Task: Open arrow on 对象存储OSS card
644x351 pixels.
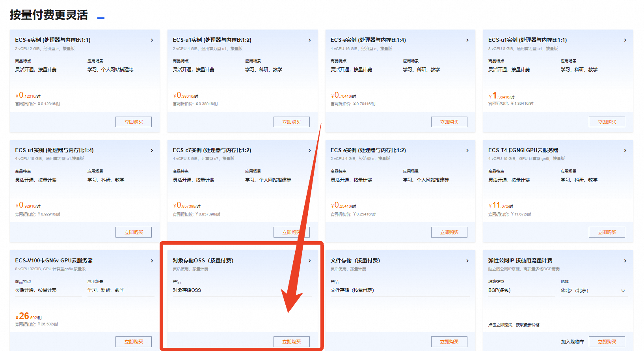Action: click(x=309, y=261)
